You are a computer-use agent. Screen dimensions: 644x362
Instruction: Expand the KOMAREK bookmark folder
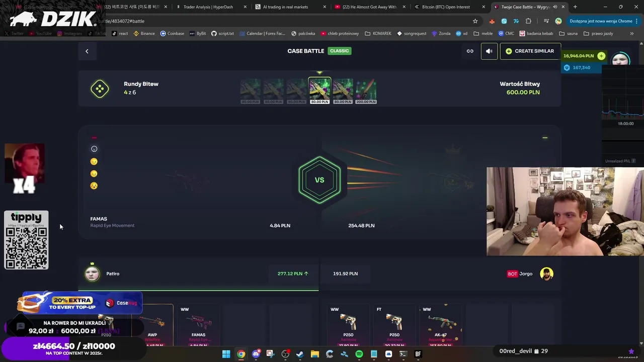378,34
